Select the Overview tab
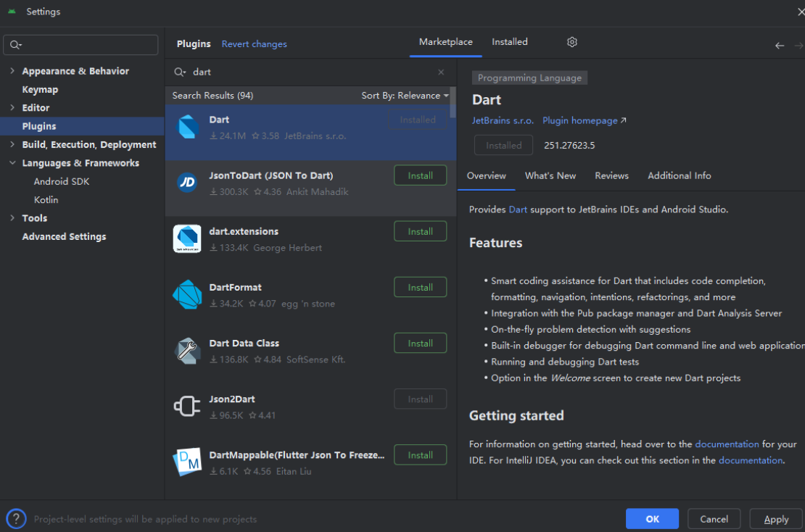Viewport: 805px width, 532px height. 486,176
